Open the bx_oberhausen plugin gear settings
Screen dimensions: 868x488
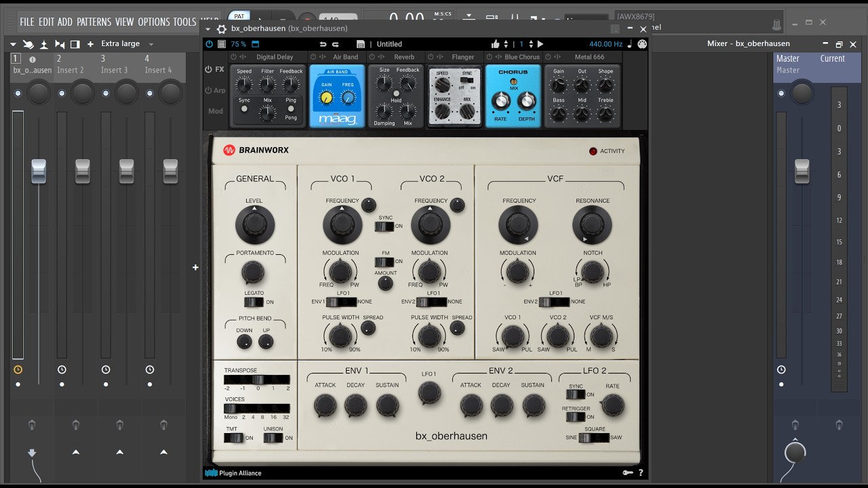tap(221, 28)
